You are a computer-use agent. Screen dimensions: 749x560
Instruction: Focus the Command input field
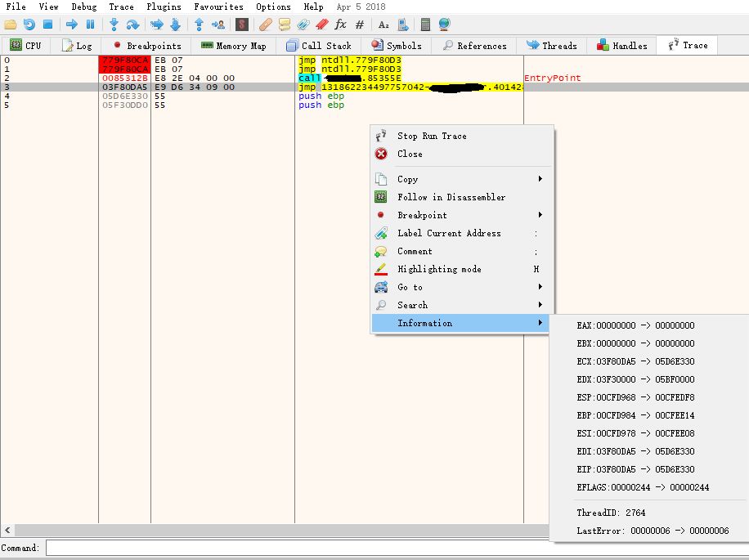[x=397, y=548]
